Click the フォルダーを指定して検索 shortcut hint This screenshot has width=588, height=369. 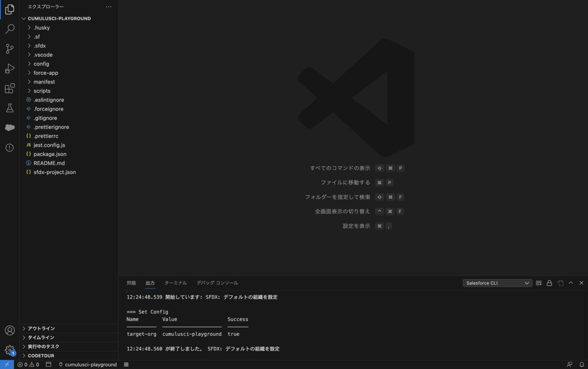338,197
